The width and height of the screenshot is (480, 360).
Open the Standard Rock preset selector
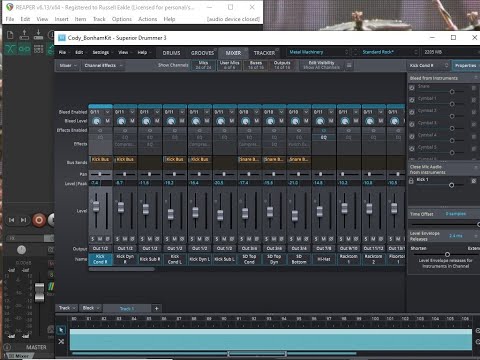click(385, 52)
